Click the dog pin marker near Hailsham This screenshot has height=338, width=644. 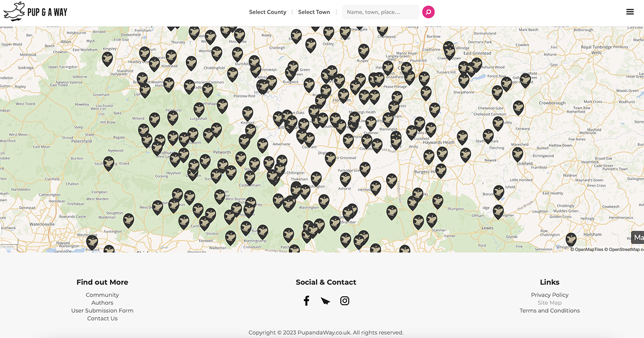(x=571, y=239)
